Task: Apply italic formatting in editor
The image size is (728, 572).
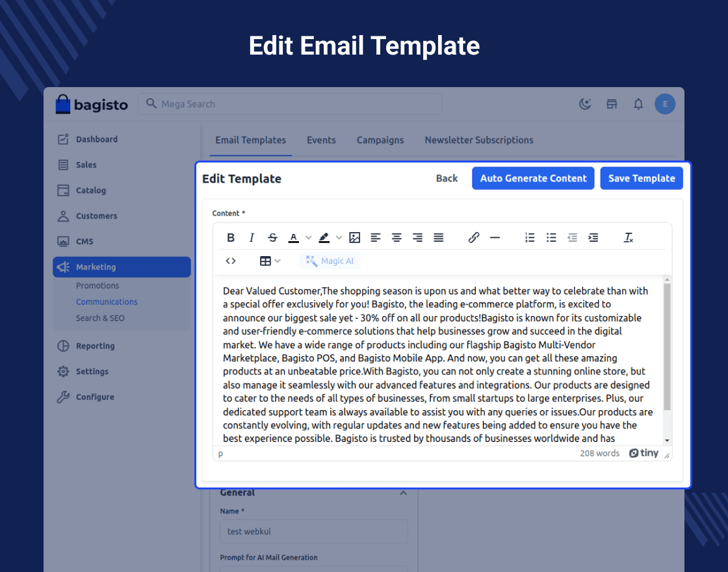Action: coord(252,238)
